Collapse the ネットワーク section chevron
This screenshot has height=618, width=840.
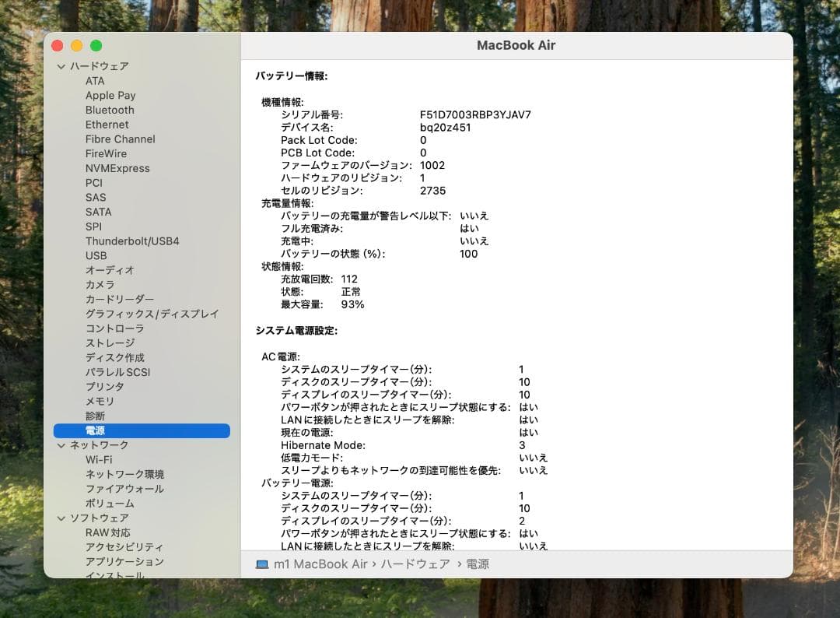61,445
